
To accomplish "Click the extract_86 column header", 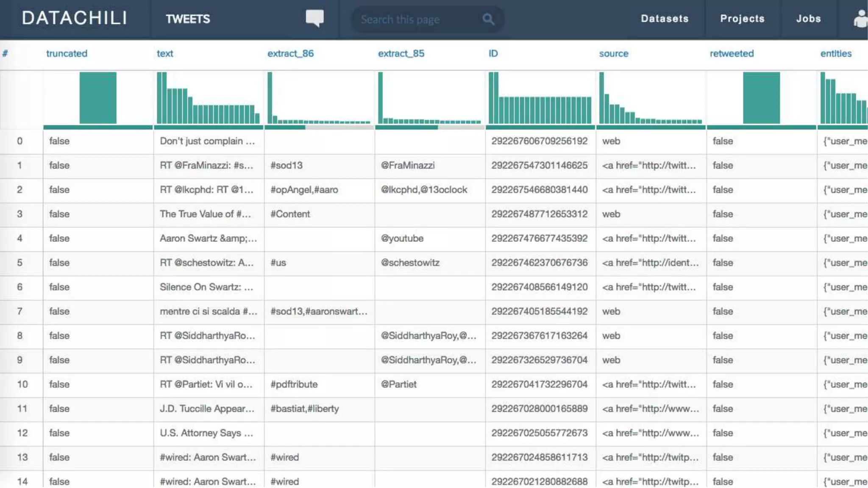I will coord(290,53).
